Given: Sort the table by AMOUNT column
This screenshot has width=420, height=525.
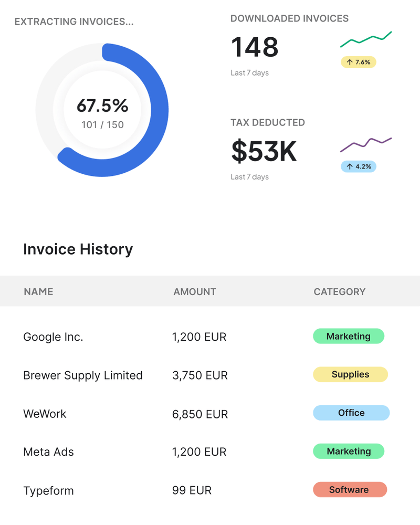Looking at the screenshot, I should (195, 291).
